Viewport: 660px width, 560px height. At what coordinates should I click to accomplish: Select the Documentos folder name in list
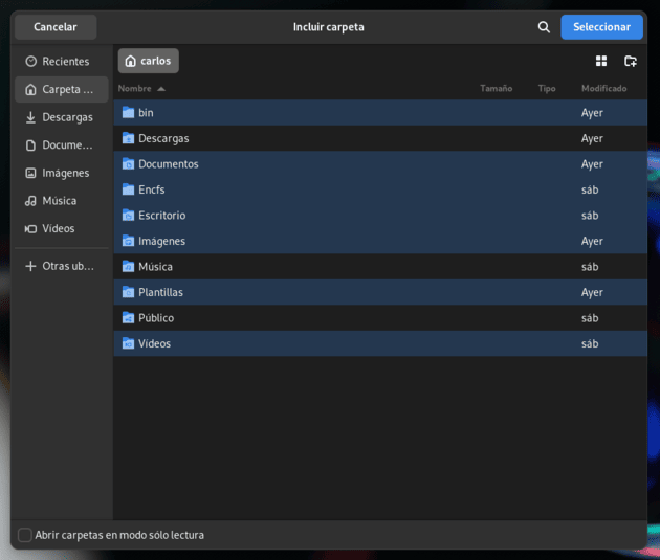click(x=168, y=164)
